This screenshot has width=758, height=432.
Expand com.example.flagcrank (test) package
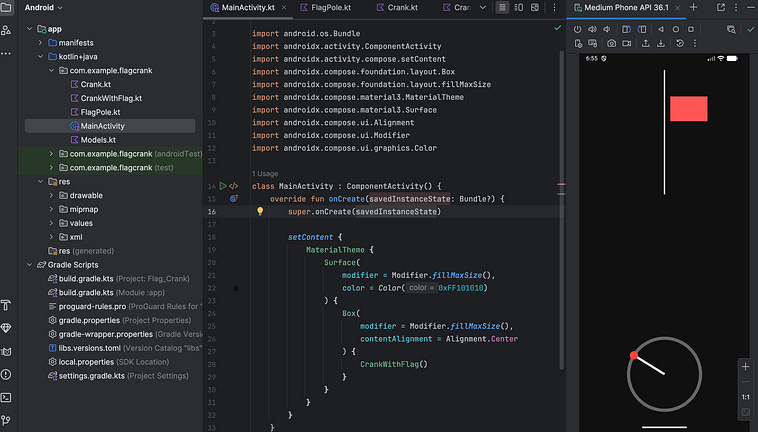(x=51, y=168)
